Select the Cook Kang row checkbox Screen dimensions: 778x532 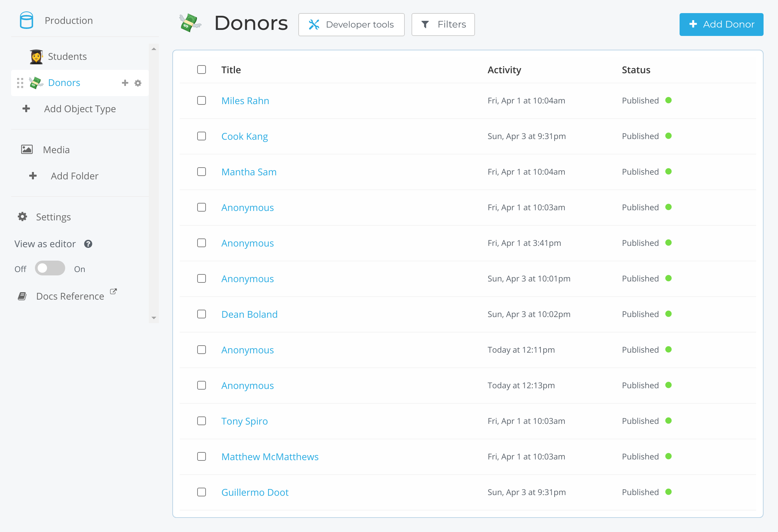[x=202, y=136]
